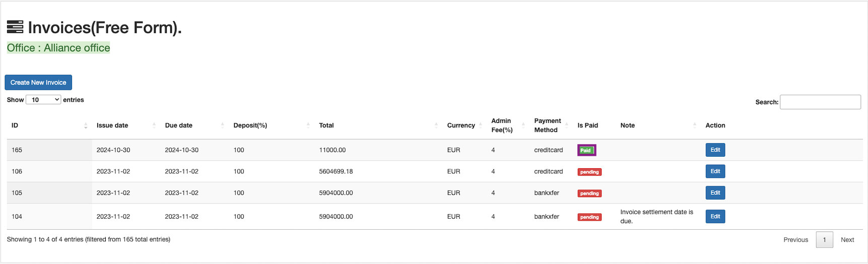This screenshot has width=868, height=264.
Task: Click the Create New Invoice button
Action: pyautogui.click(x=38, y=83)
